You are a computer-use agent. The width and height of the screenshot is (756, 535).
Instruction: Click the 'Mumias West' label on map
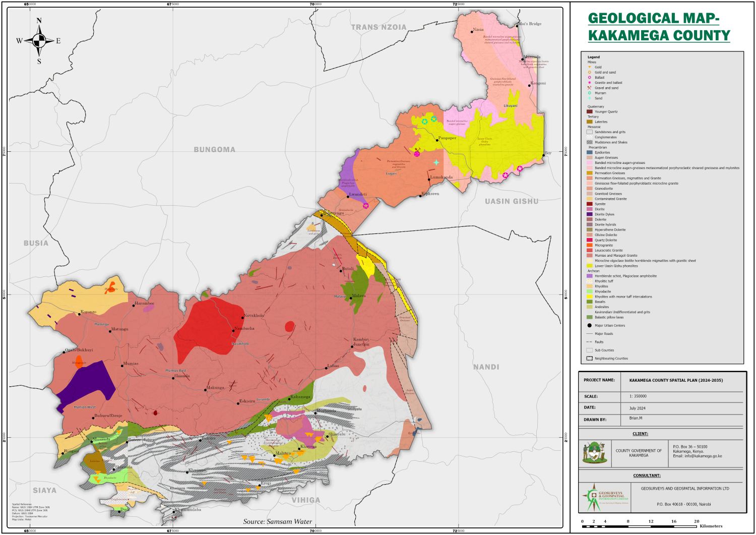[x=84, y=407]
